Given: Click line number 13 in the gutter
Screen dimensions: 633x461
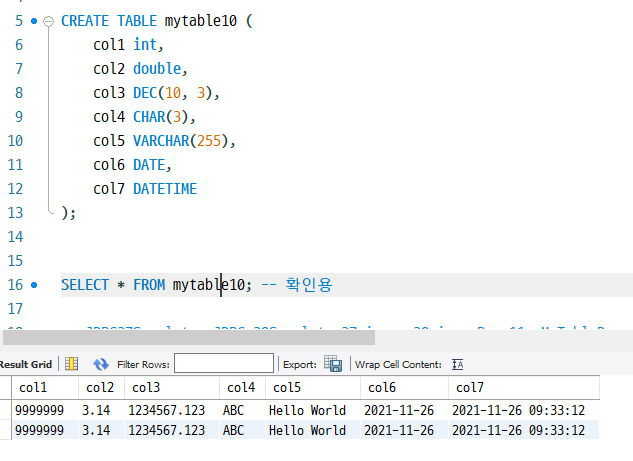Looking at the screenshot, I should click(15, 213).
